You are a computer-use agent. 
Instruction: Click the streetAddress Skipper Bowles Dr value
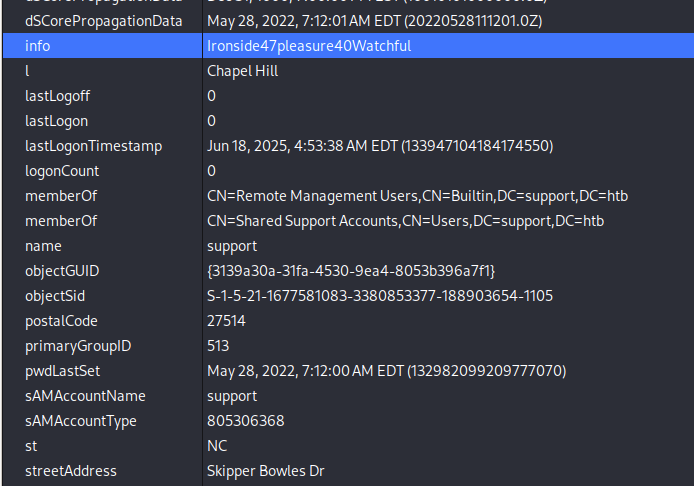pyautogui.click(x=266, y=471)
